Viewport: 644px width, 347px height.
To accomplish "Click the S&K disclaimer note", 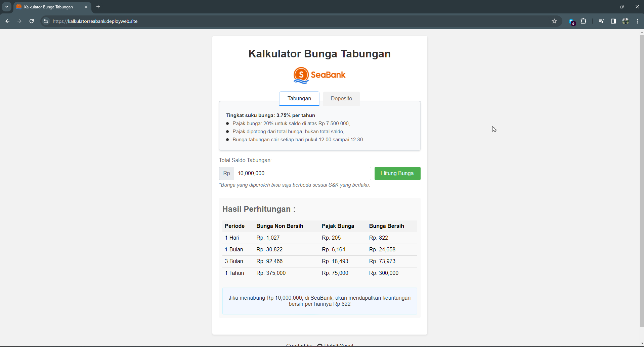I will [294, 185].
